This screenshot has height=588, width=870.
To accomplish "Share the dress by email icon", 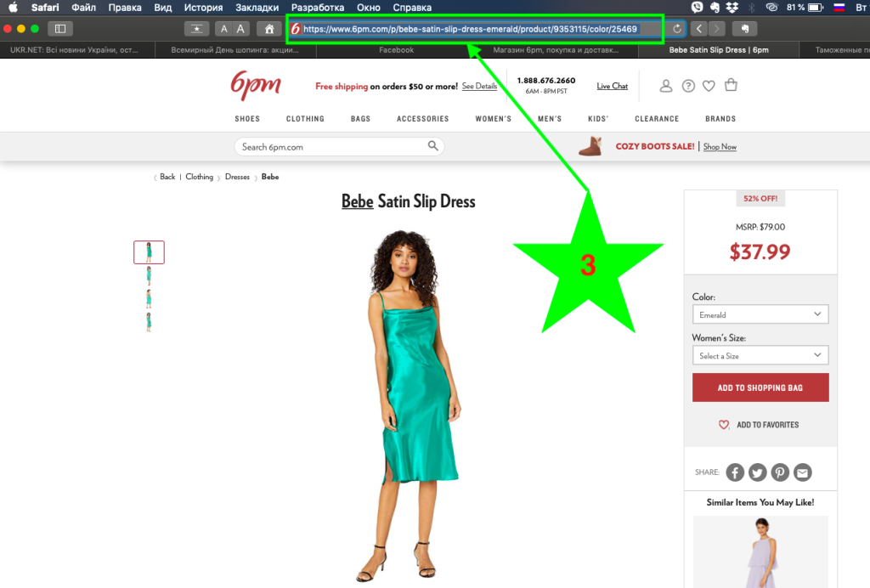I will [x=802, y=472].
